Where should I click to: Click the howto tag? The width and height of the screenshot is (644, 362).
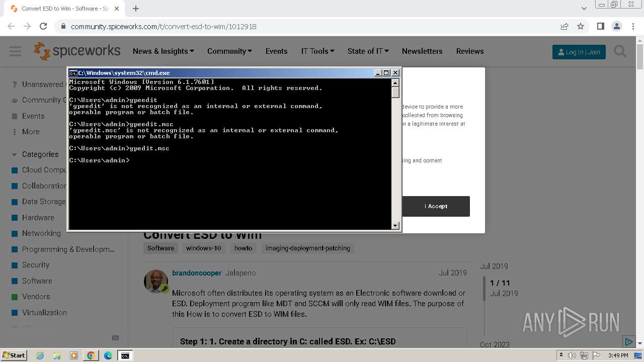pos(243,248)
